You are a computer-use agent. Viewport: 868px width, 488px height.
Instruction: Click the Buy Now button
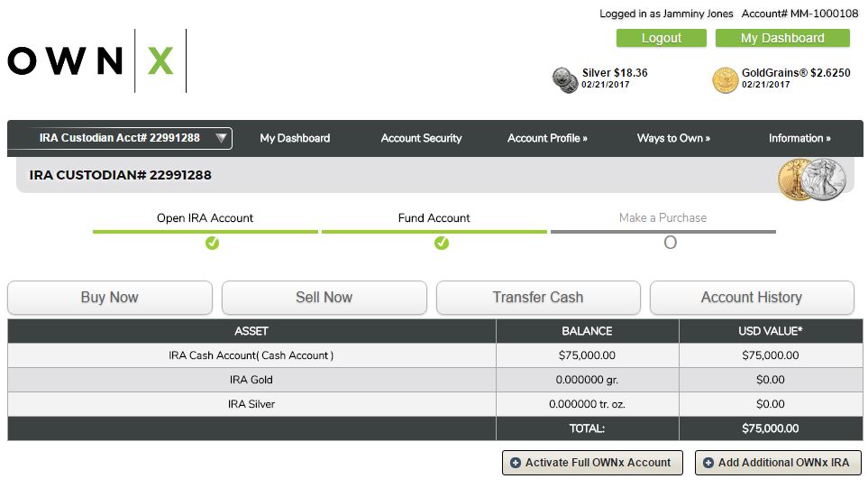[x=110, y=298]
